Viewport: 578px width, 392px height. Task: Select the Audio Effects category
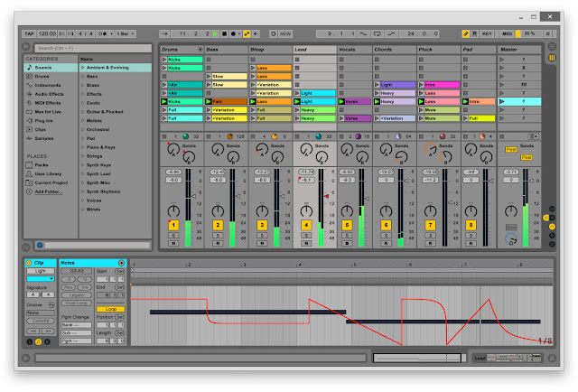pyautogui.click(x=51, y=94)
